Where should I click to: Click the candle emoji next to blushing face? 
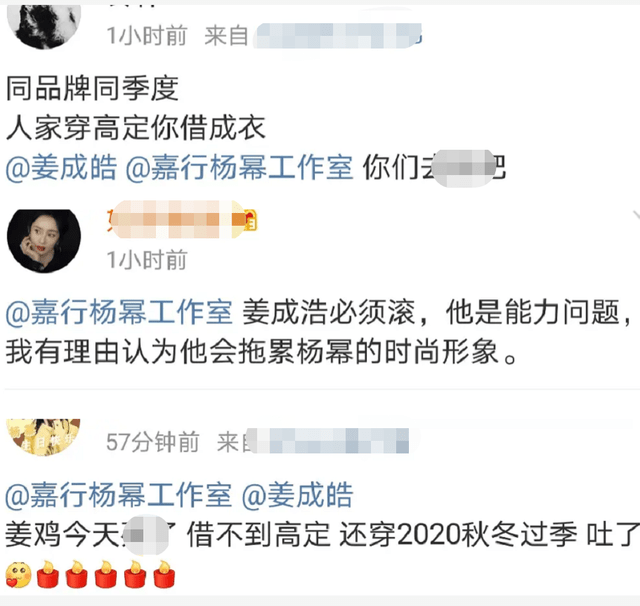(x=48, y=575)
